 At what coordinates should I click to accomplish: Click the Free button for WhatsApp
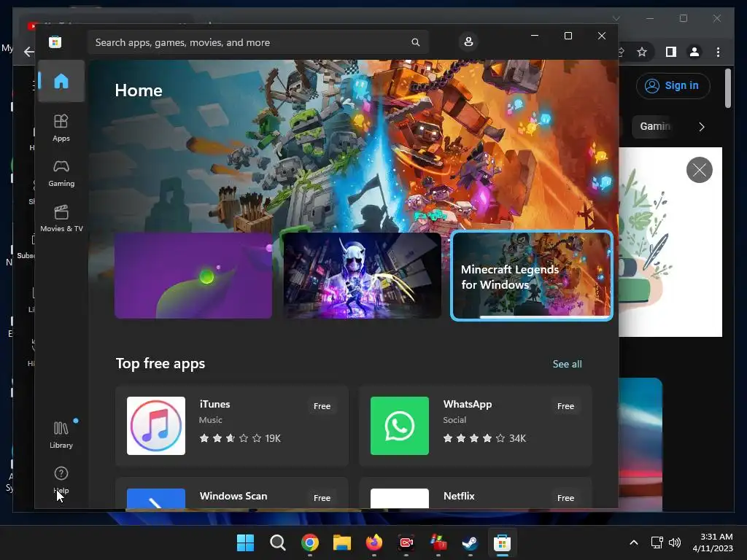(x=565, y=406)
